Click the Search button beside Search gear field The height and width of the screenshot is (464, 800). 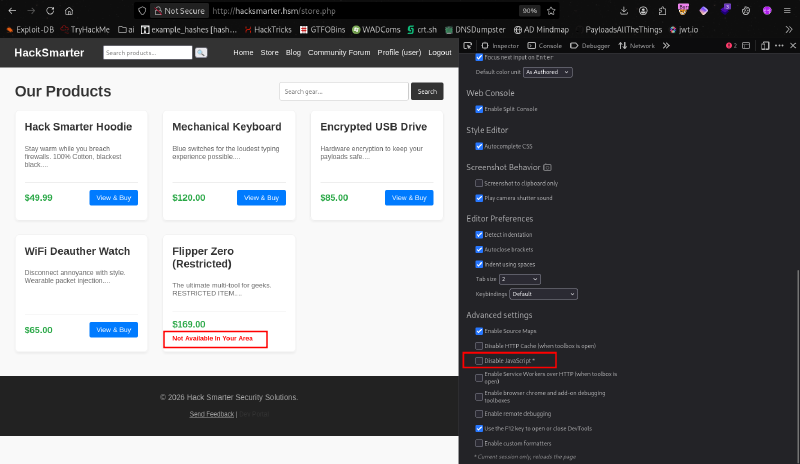click(x=427, y=91)
